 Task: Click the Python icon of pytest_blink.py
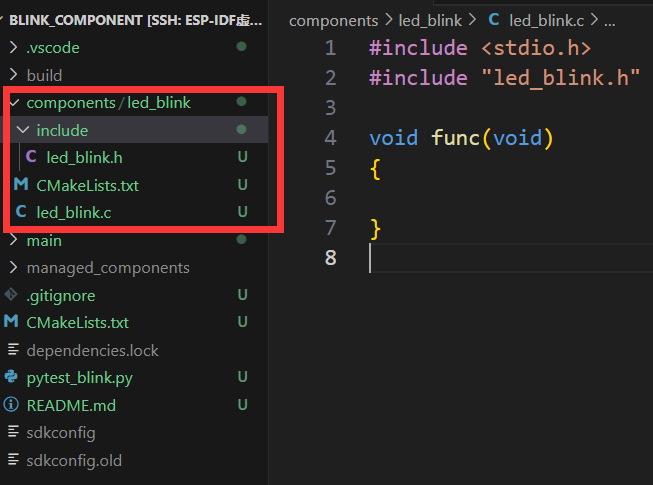[12, 377]
